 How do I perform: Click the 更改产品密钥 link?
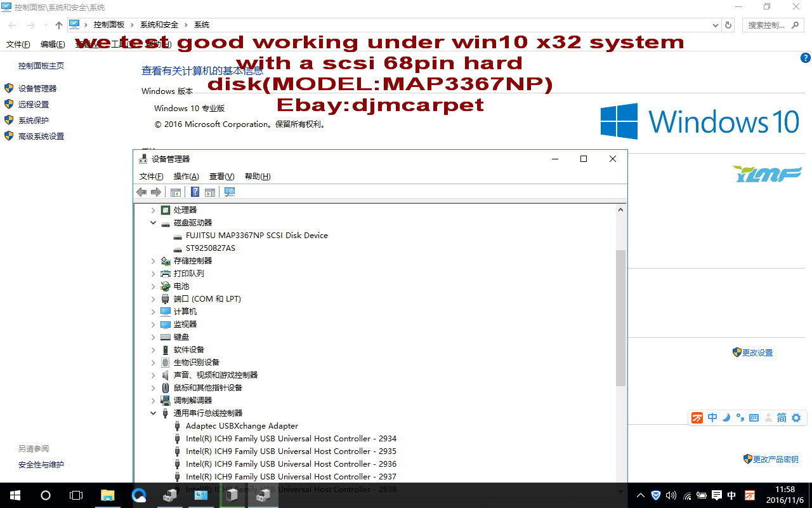coord(776,460)
